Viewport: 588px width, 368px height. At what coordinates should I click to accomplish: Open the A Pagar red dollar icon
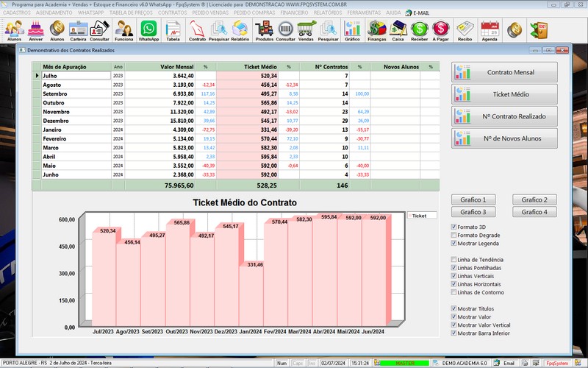coord(440,30)
